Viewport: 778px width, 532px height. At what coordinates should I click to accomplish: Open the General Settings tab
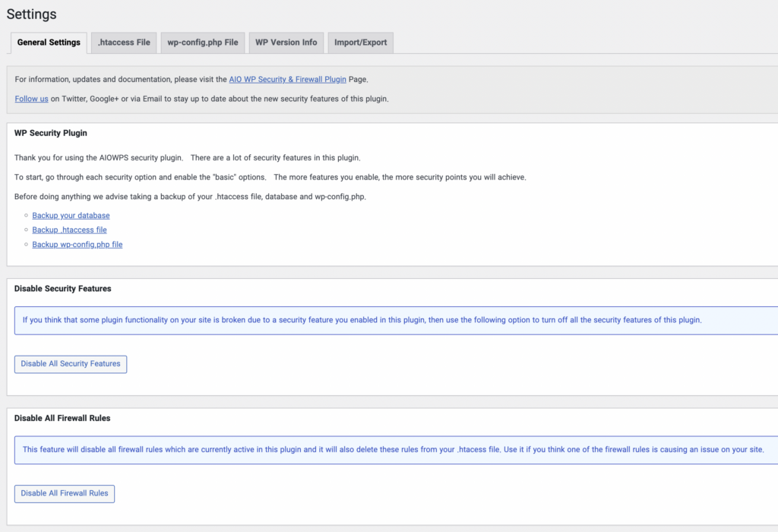click(x=49, y=43)
